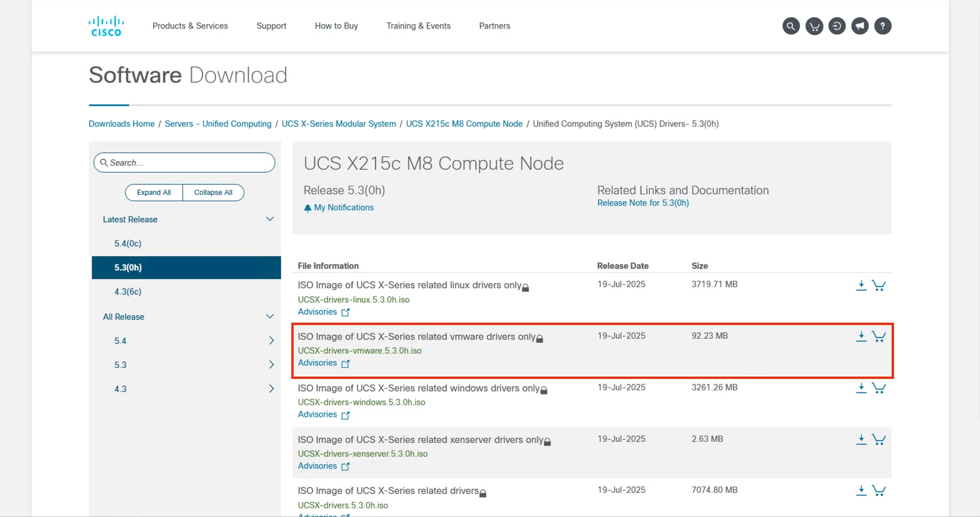Open the shopping cart in the header
The image size is (980, 517).
[x=814, y=26]
